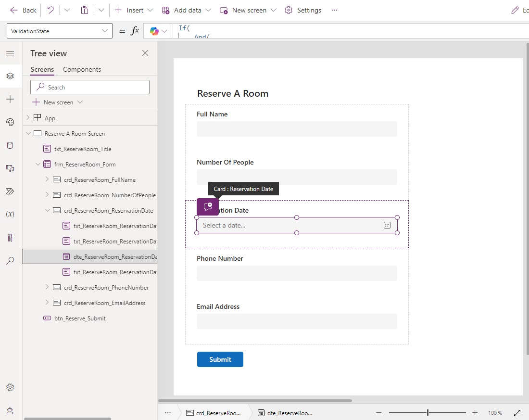The image size is (529, 420).
Task: Open the Power Automate pane
Action: click(11, 191)
